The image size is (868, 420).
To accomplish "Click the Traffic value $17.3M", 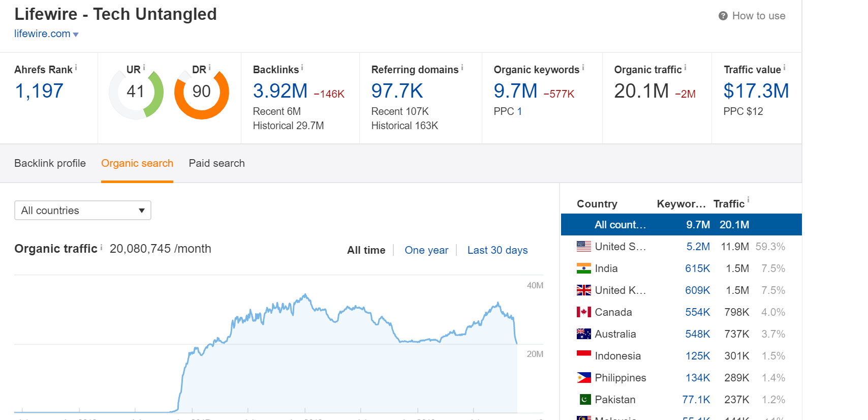I will (756, 91).
